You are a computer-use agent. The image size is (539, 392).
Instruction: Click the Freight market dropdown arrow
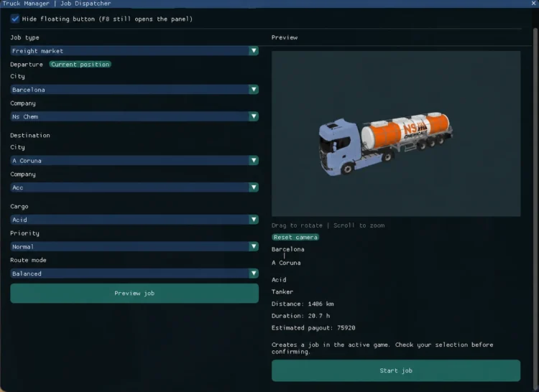(x=254, y=51)
